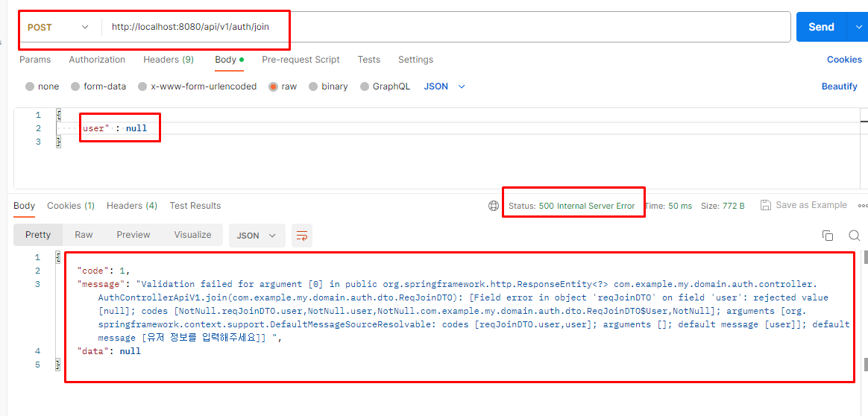Click the network globe icon

pos(494,206)
